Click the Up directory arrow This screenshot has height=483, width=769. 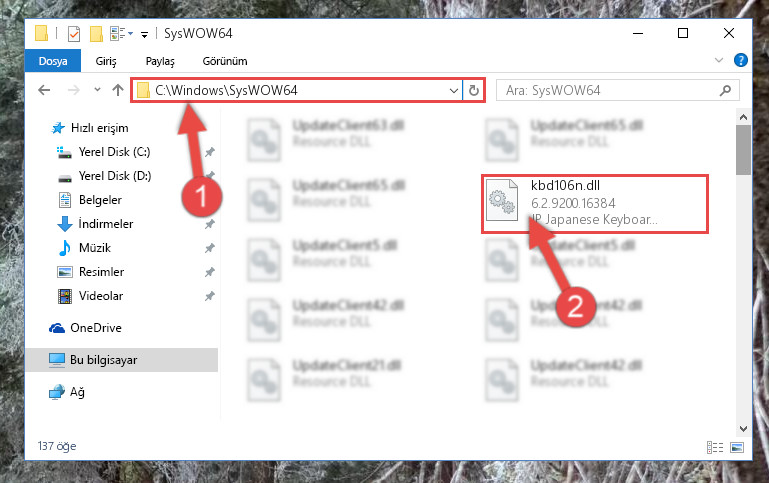click(118, 90)
